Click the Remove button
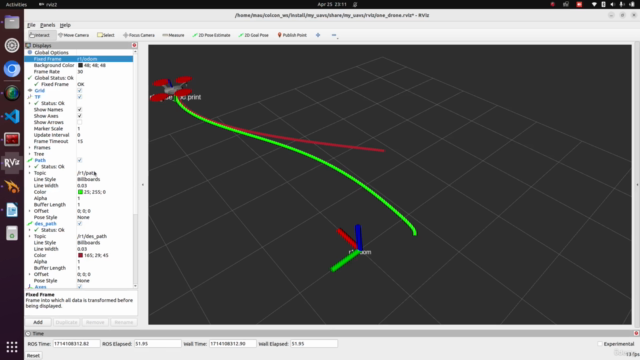The height and width of the screenshot is (360, 640). pyautogui.click(x=95, y=322)
